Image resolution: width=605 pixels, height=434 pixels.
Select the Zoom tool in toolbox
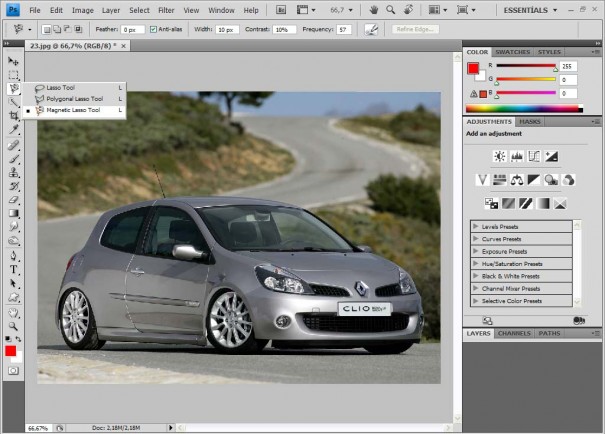click(13, 326)
